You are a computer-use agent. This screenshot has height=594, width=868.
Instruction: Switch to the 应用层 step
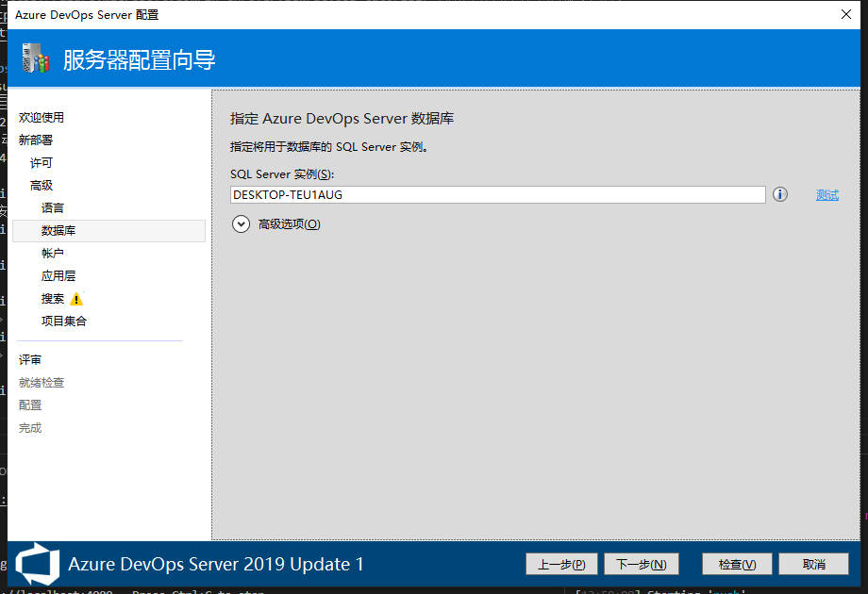click(58, 276)
